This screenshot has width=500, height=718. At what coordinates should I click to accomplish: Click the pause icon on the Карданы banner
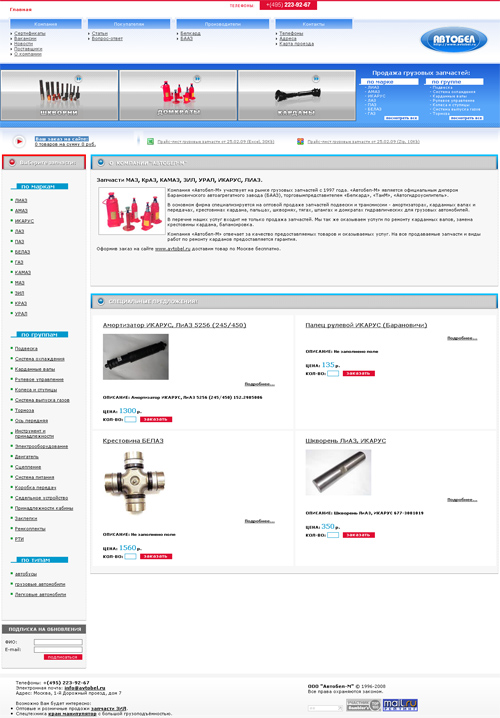[315, 79]
